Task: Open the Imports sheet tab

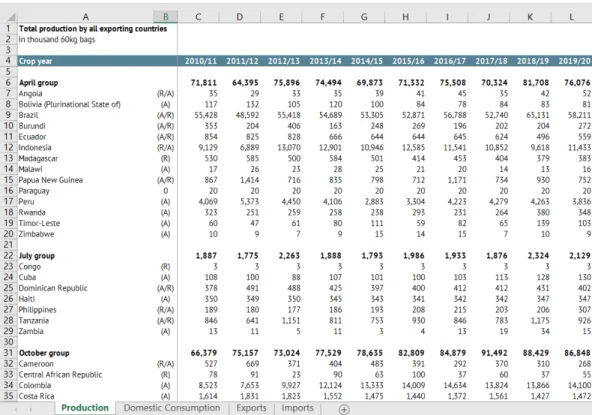Action: pos(297,408)
